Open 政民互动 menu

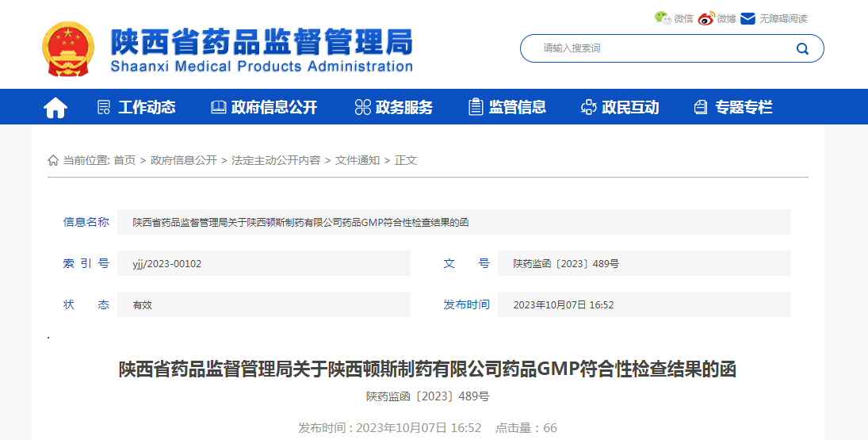(x=630, y=107)
